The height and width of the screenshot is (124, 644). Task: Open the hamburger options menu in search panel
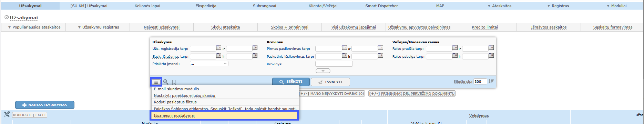point(156,82)
